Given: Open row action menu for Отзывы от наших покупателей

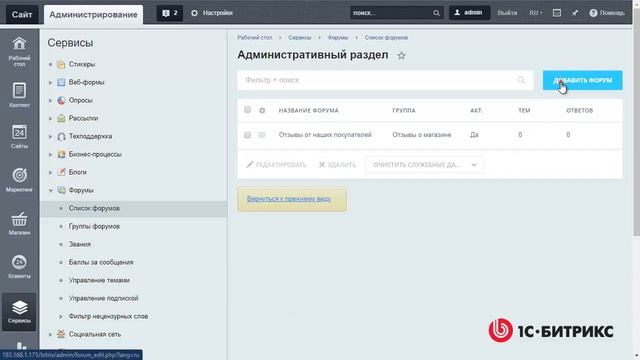Looking at the screenshot, I should pyautogui.click(x=262, y=135).
